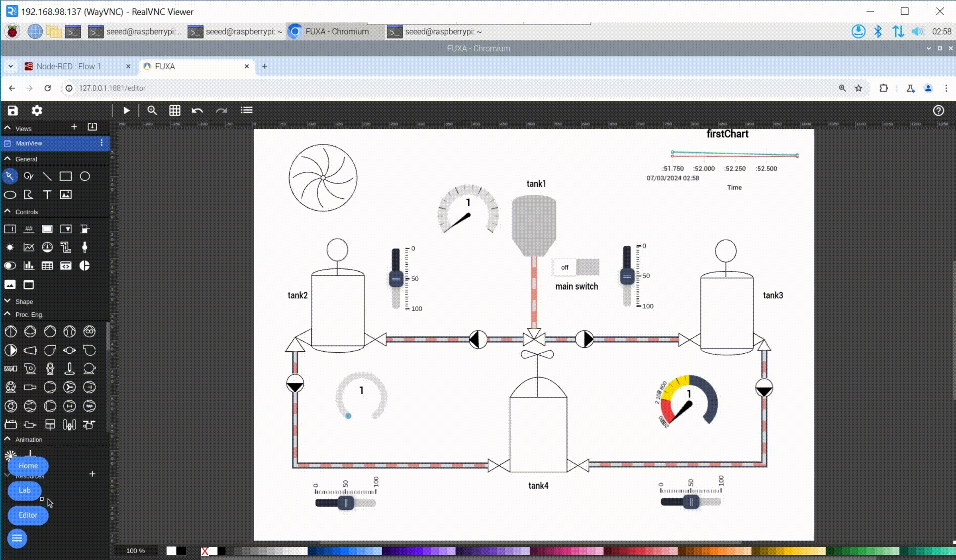Viewport: 956px width, 560px height.
Task: Collapse the General section
Action: click(x=8, y=159)
